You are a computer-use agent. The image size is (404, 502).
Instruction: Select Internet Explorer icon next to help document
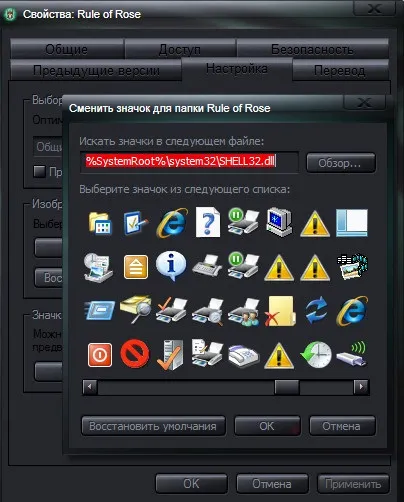coord(172,223)
